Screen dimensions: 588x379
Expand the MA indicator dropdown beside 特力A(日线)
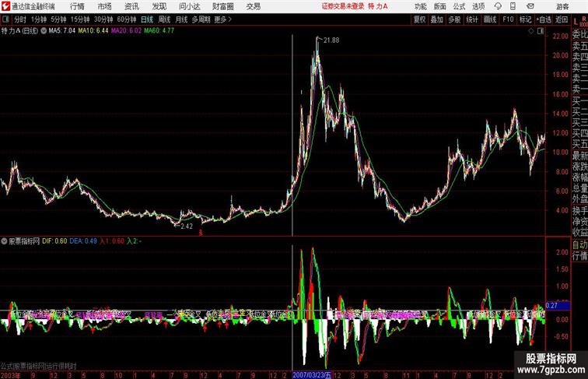(44, 31)
